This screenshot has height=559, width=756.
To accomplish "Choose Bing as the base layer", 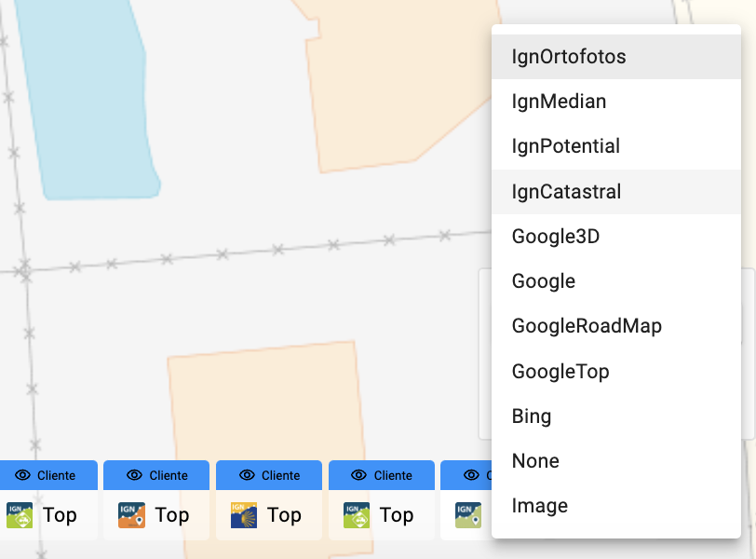I will click(x=616, y=416).
